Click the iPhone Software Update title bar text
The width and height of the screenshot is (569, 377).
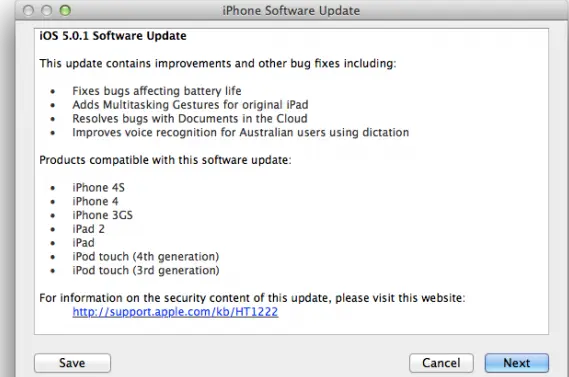[291, 11]
